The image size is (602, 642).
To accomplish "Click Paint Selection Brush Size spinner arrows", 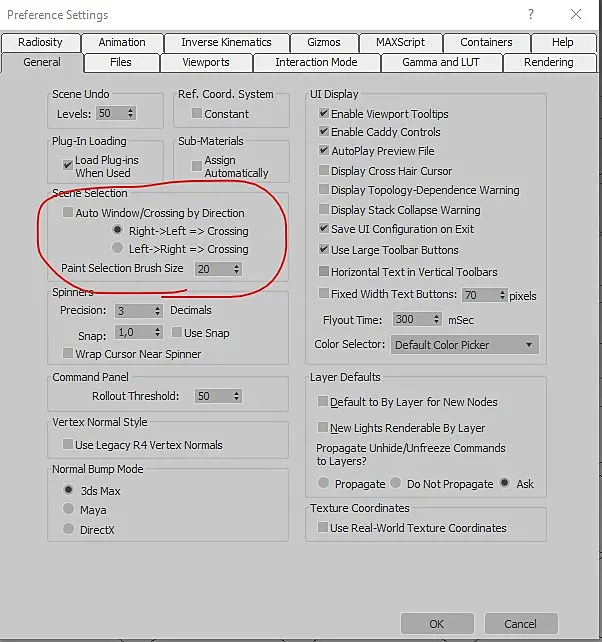I will pyautogui.click(x=236, y=269).
